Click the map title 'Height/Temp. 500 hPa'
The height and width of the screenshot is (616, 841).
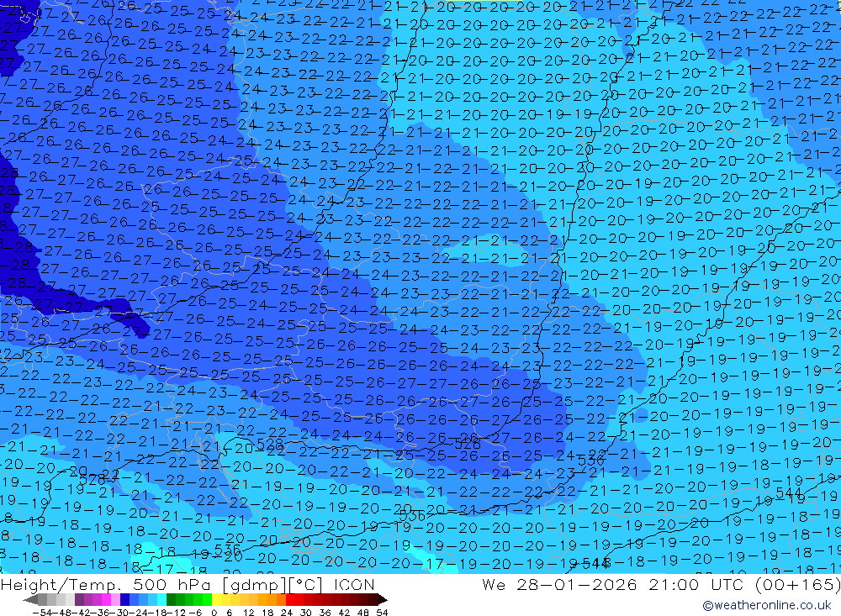(105, 584)
